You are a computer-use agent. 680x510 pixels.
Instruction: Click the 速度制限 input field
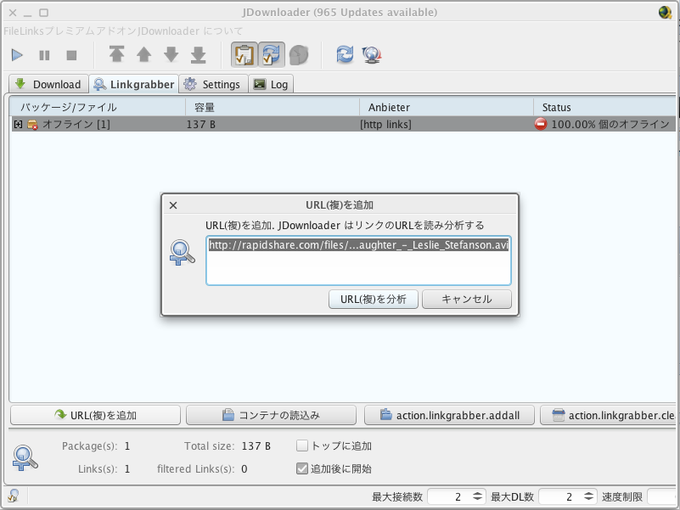point(662,497)
